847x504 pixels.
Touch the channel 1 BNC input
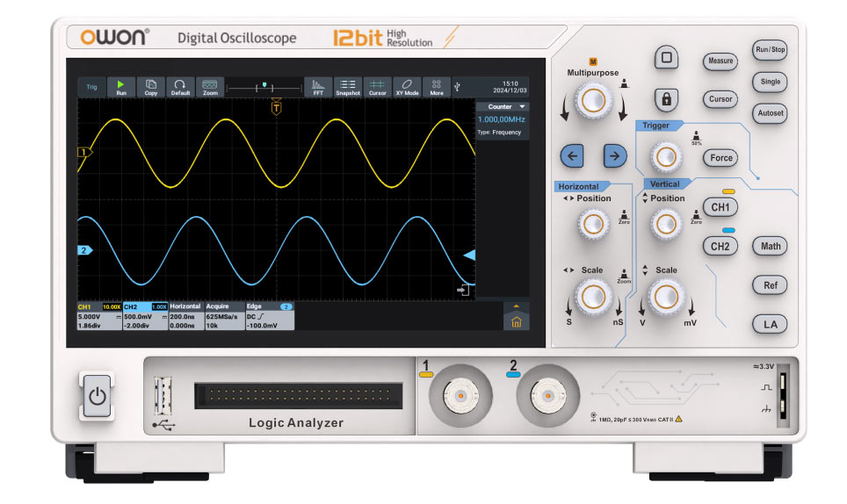coord(460,395)
